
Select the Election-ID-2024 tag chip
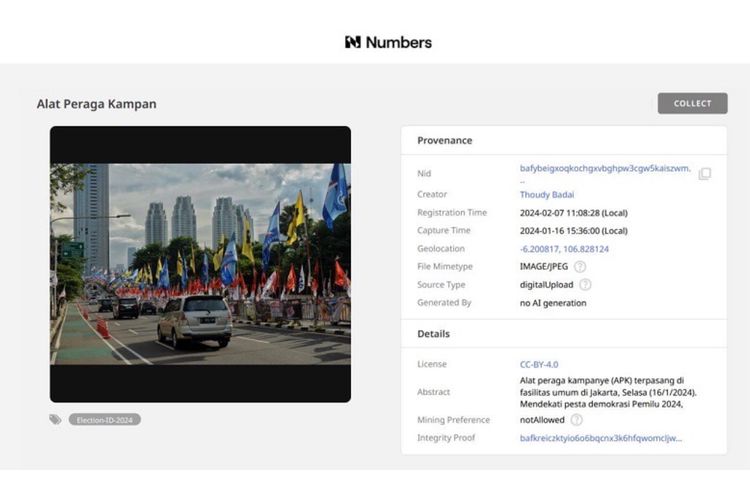pos(105,420)
